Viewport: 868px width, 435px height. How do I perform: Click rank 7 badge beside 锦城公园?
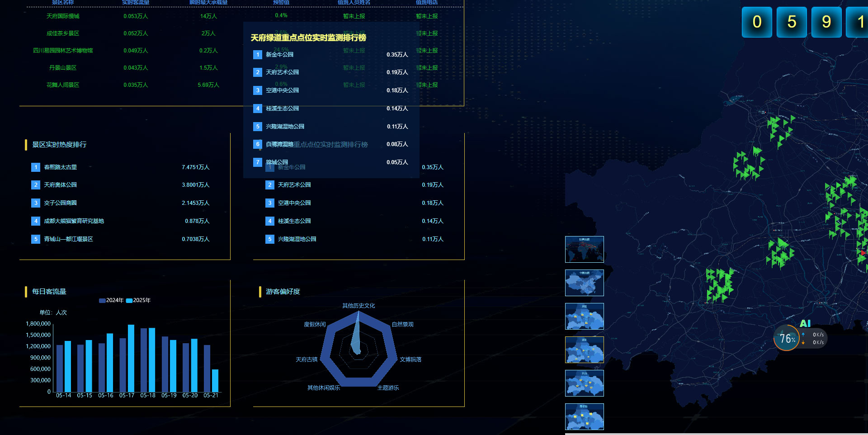[258, 162]
